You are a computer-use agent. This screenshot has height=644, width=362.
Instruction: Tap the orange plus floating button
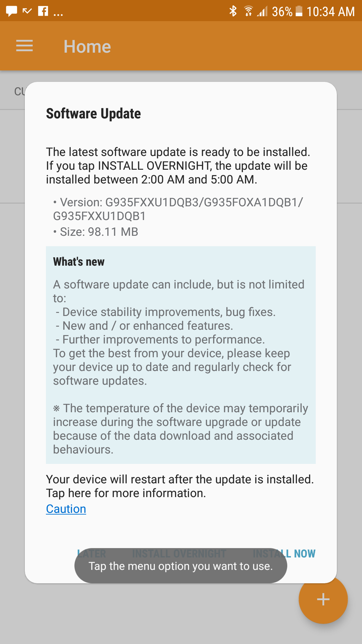[323, 599]
